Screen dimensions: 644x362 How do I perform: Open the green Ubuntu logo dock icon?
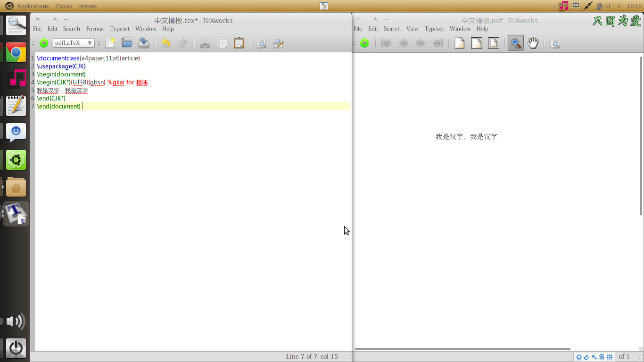click(x=16, y=160)
